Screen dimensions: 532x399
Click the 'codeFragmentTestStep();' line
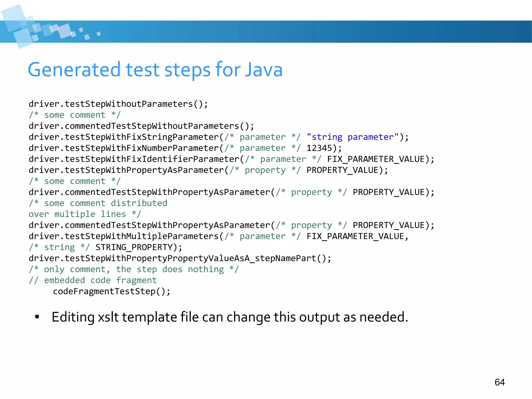pos(112,291)
